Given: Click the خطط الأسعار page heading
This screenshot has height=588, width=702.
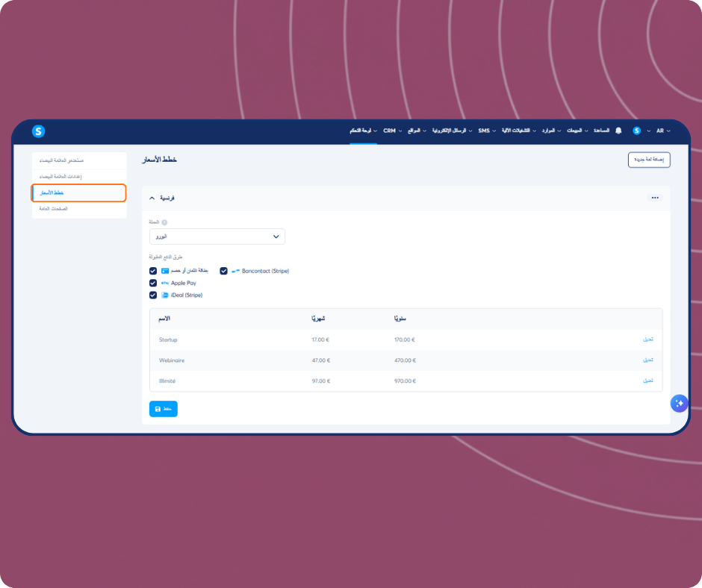Looking at the screenshot, I should click(160, 160).
